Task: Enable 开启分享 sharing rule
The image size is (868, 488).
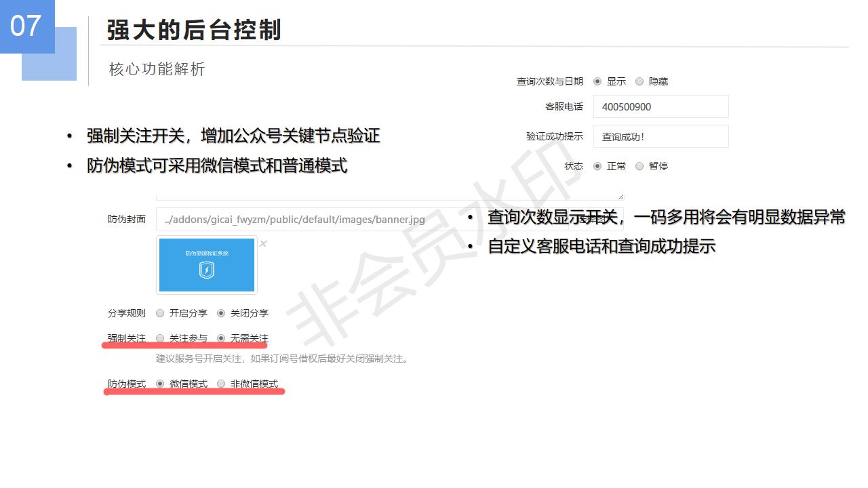Action: (160, 313)
